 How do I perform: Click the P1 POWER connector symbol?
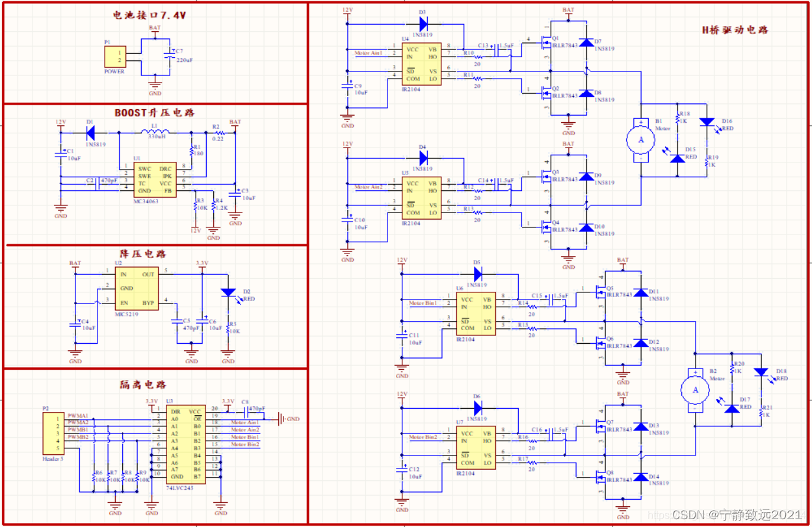pos(115,57)
